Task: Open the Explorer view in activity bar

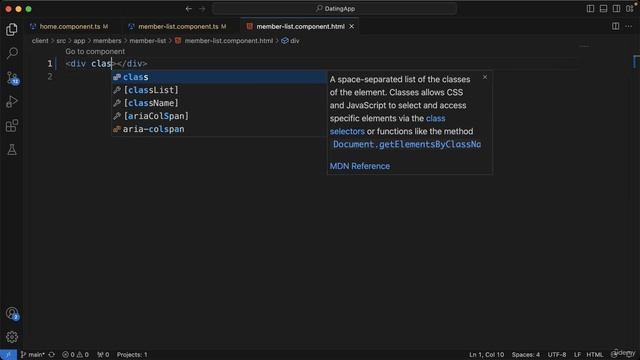Action: tap(12, 29)
